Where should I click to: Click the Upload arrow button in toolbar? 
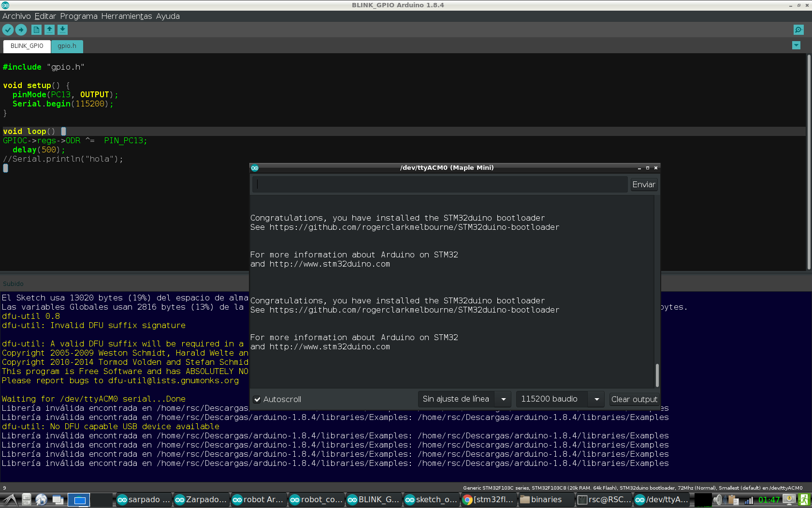(21, 30)
